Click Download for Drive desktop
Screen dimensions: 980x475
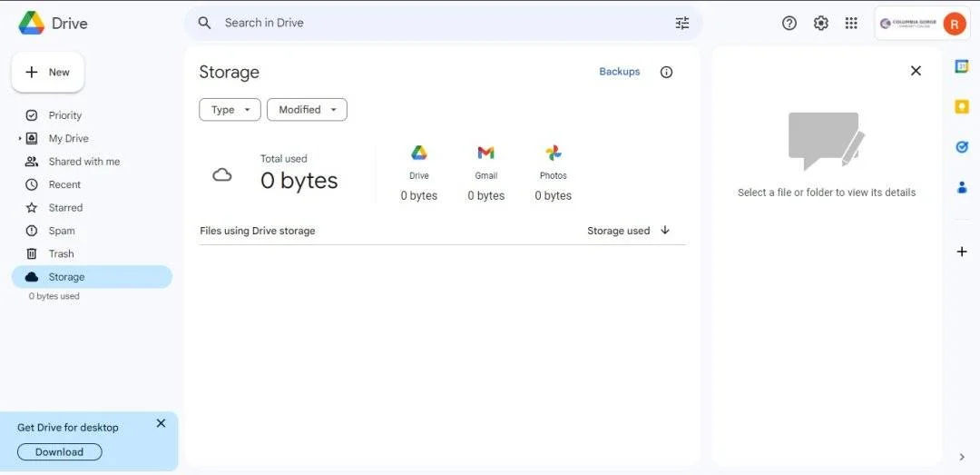(x=59, y=452)
